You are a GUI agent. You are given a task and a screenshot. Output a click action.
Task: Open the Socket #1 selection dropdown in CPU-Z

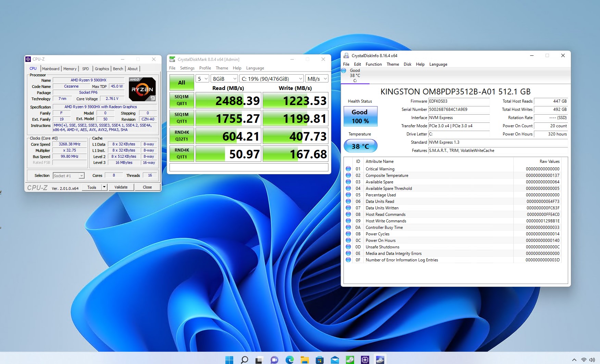(68, 176)
